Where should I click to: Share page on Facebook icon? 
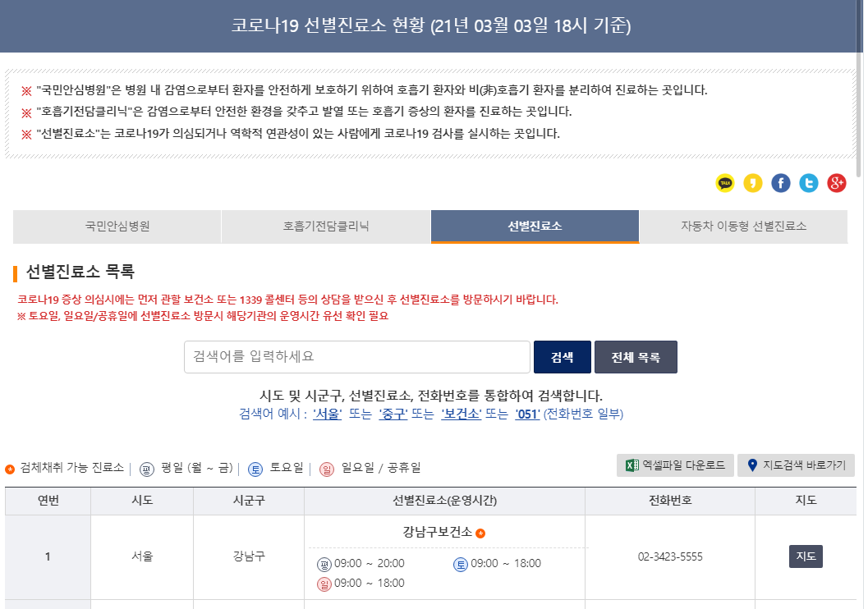pyautogui.click(x=780, y=183)
